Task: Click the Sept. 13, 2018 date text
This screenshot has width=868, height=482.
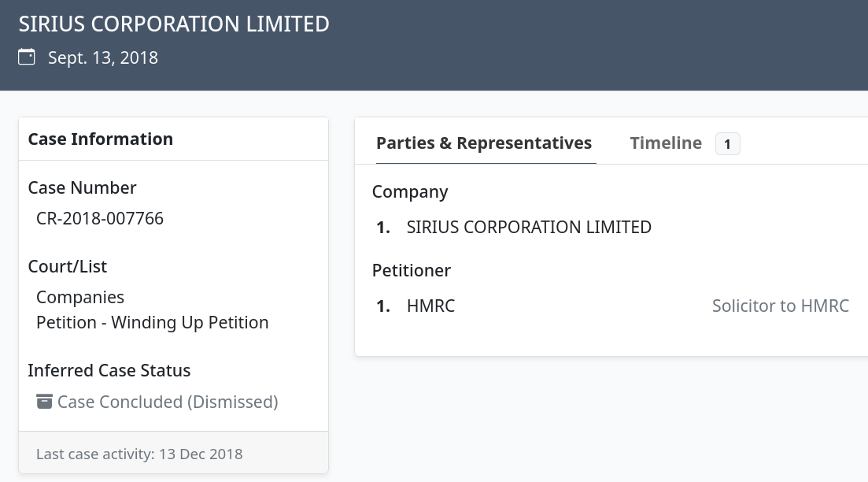Action: coord(103,57)
